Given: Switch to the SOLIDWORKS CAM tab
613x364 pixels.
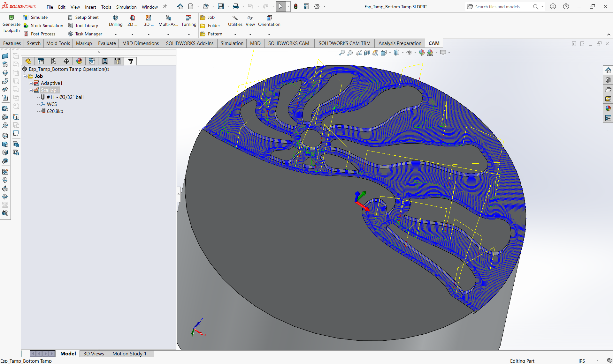Looking at the screenshot, I should coord(288,43).
